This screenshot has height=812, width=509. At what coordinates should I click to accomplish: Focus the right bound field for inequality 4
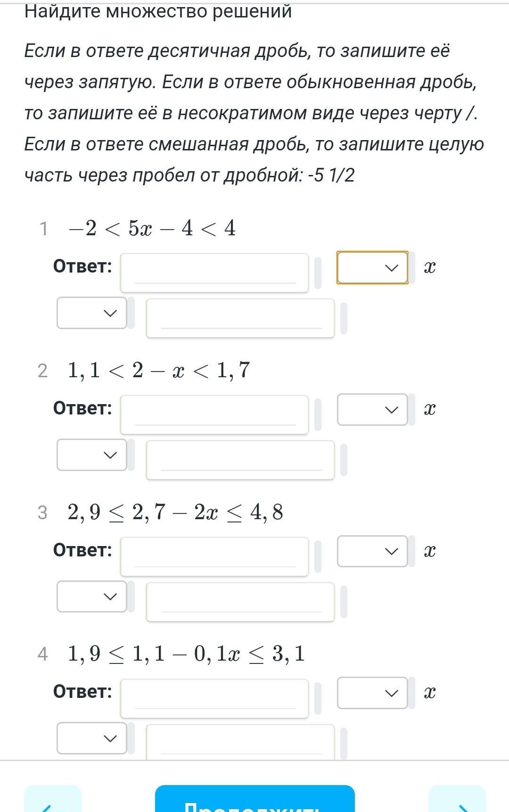[240, 743]
